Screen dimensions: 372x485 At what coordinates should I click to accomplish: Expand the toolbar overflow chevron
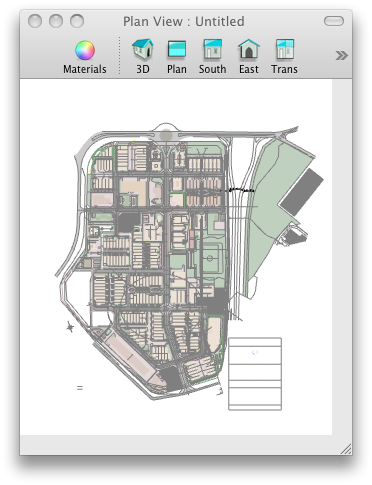pos(341,55)
